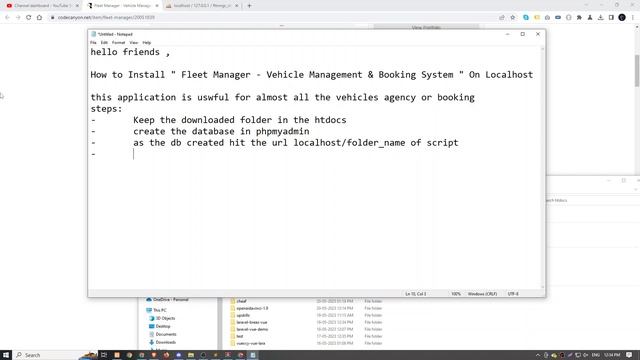Close the YouTube Channel dashboard tab
The height and width of the screenshot is (360, 640).
77,6
